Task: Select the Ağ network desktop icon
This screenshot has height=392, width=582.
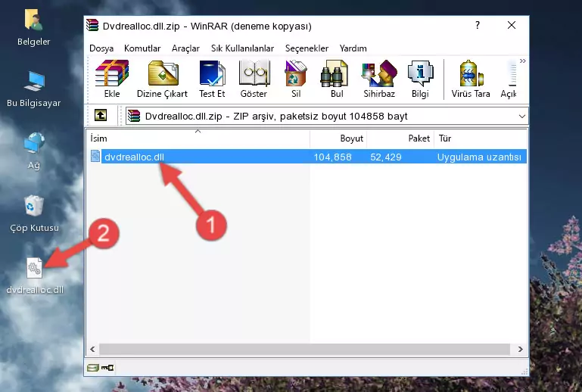Action: pos(34,151)
